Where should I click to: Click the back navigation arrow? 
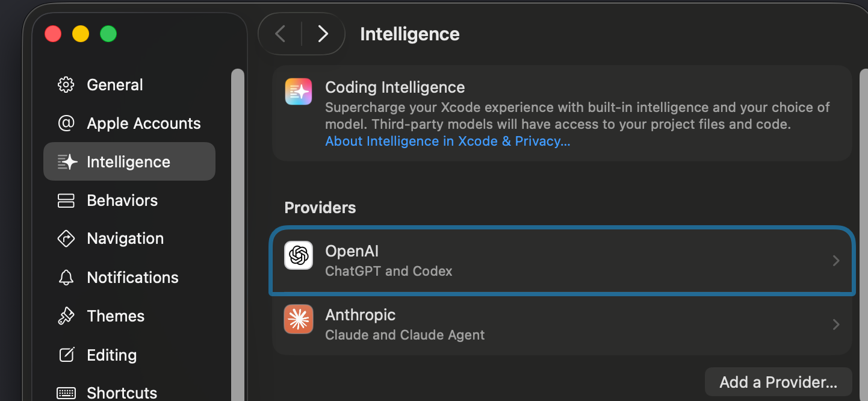point(279,34)
